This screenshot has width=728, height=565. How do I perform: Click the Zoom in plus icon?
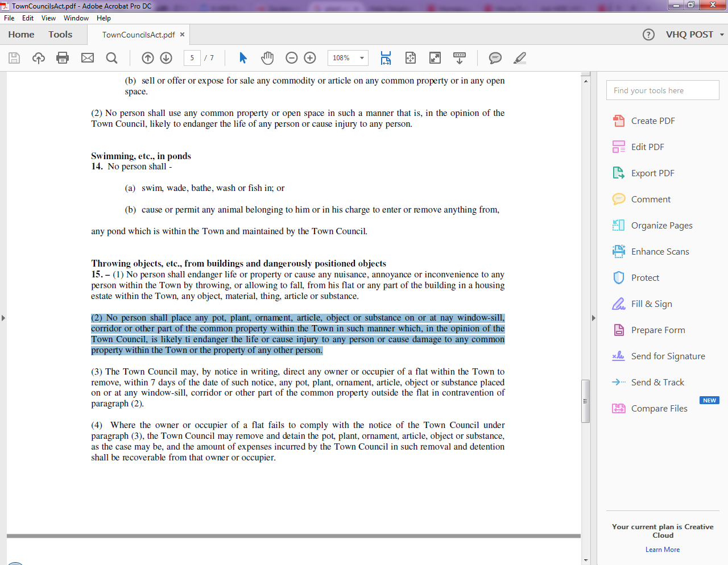tap(310, 58)
